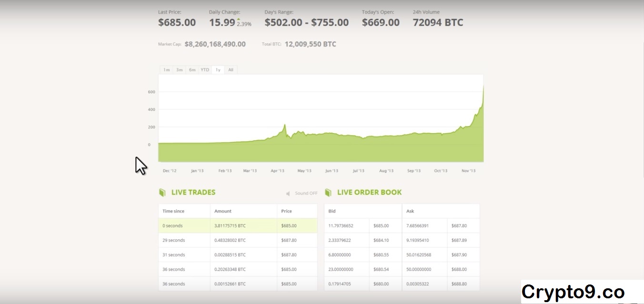The image size is (644, 304).
Task: Click the bid price $680.54
Action: (381, 269)
